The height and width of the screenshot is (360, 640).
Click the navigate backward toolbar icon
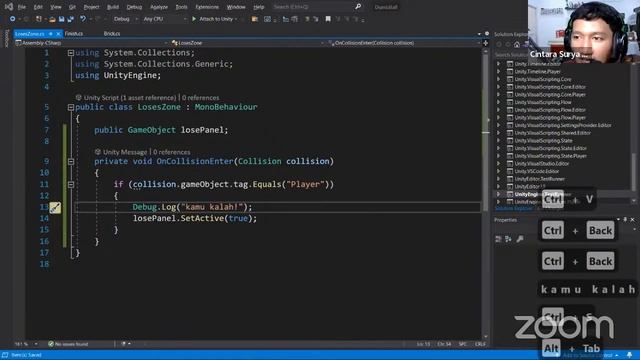(13, 19)
